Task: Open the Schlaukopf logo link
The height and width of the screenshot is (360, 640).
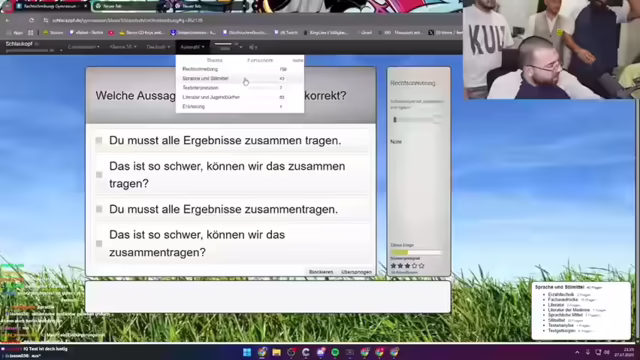Action: pos(19,44)
